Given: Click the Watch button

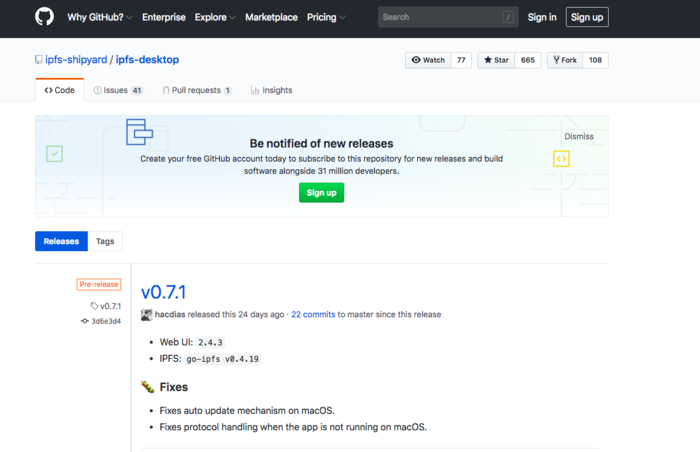Looking at the screenshot, I should (x=428, y=60).
